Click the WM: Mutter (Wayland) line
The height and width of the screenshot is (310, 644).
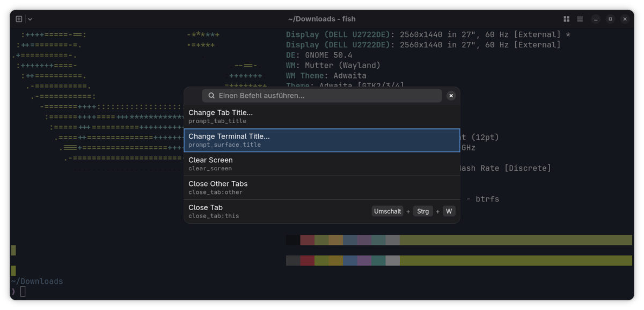point(333,66)
